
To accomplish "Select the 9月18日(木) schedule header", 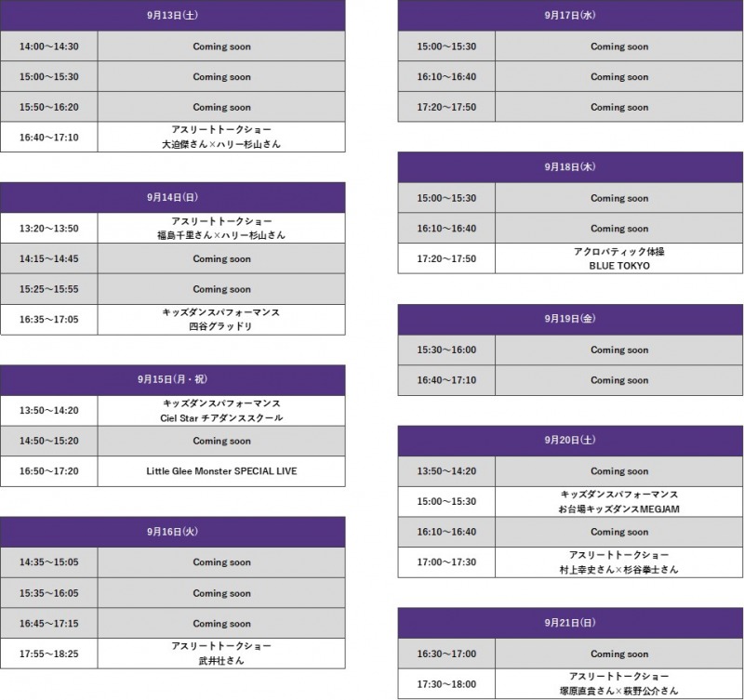I will pyautogui.click(x=570, y=167).
